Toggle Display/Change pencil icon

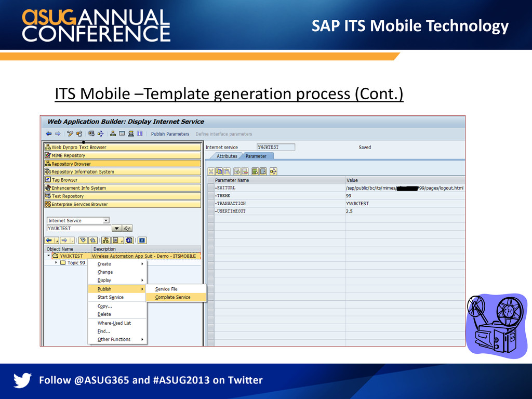click(x=70, y=134)
